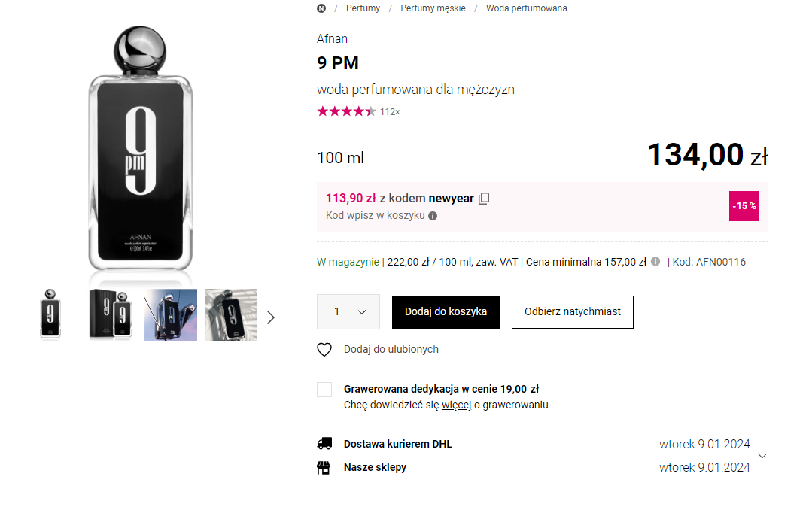
Task: Click the heart icon for favorites
Action: pos(324,350)
